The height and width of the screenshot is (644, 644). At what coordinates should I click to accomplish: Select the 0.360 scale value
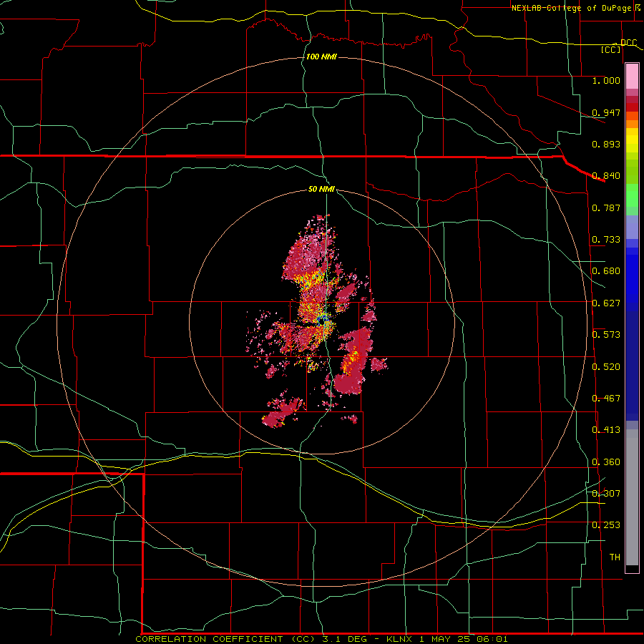[x=606, y=462]
